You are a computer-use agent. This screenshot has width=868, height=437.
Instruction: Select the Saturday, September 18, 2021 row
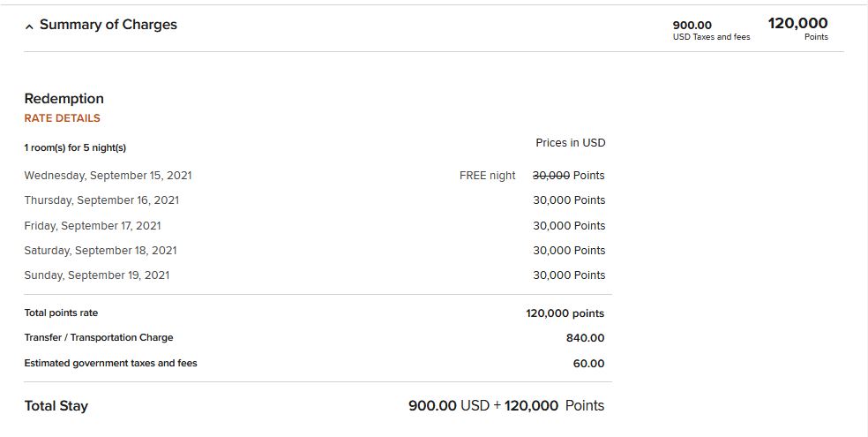pos(314,251)
